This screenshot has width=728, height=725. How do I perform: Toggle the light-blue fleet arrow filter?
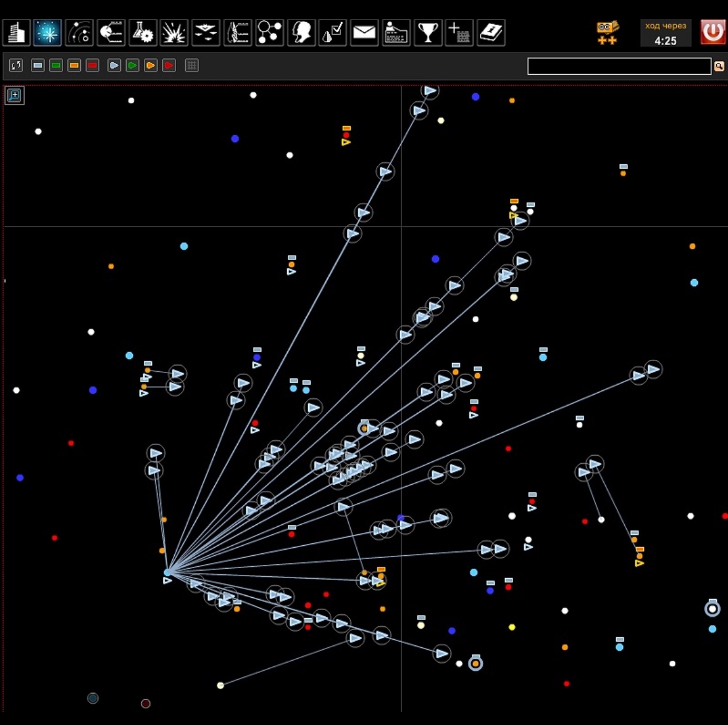click(x=114, y=65)
